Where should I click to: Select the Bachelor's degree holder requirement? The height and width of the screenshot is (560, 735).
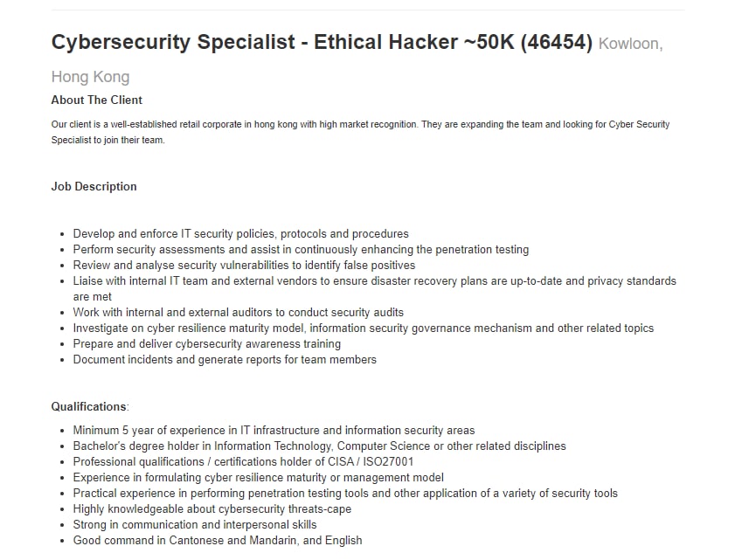tap(319, 446)
